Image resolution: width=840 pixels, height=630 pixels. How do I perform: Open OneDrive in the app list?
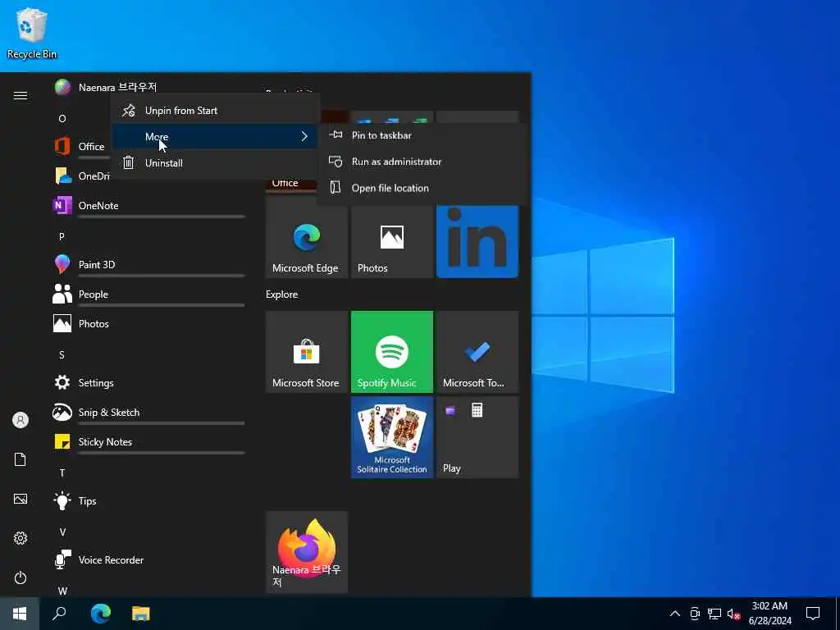pyautogui.click(x=81, y=176)
